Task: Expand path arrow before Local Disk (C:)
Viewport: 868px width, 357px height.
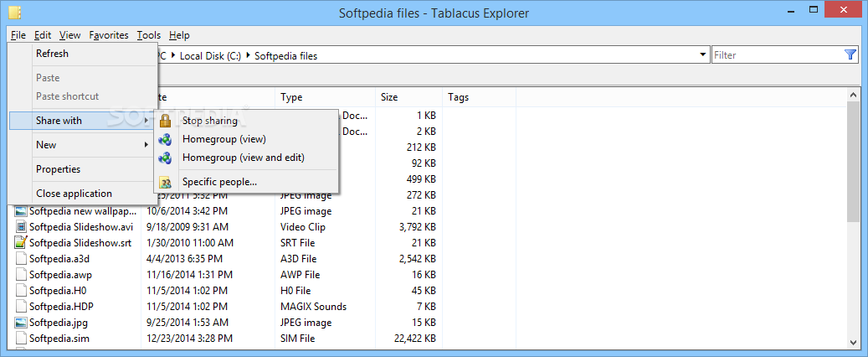Action: coord(173,55)
